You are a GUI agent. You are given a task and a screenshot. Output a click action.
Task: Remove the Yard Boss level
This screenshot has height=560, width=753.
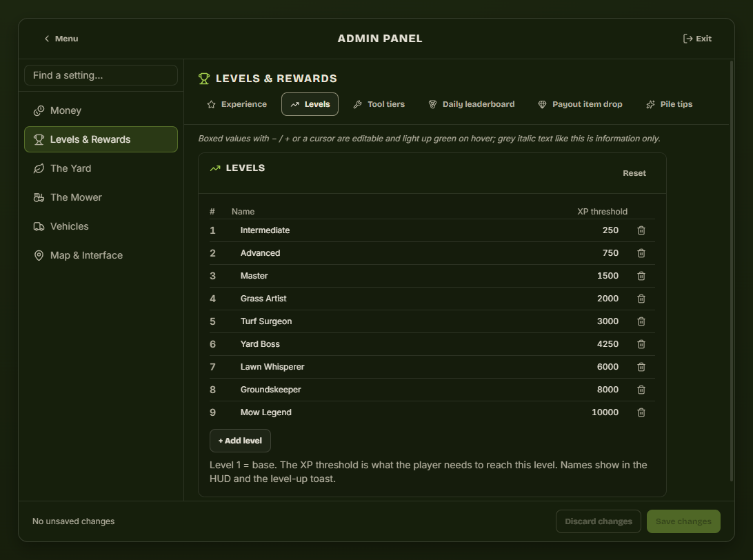tap(641, 344)
